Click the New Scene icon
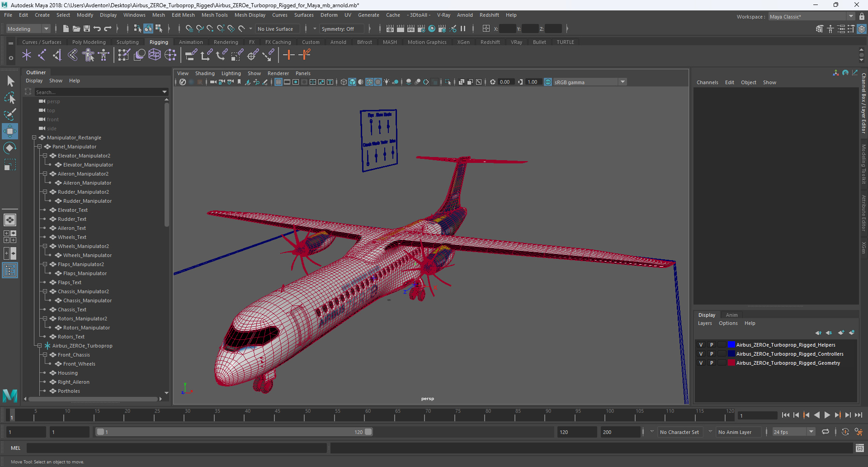 (x=66, y=29)
